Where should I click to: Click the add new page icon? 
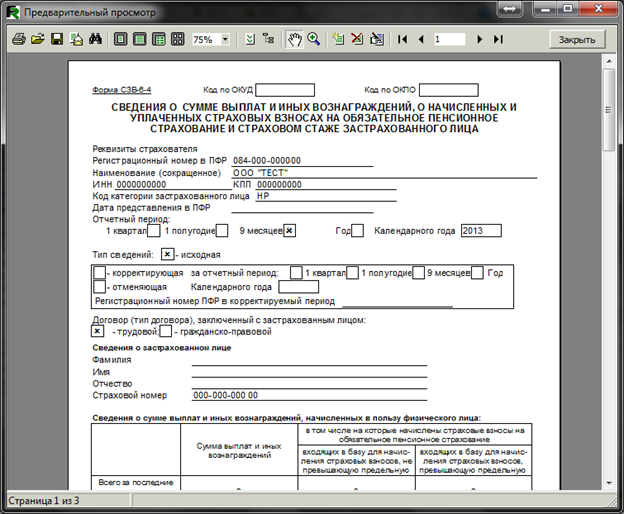point(338,39)
